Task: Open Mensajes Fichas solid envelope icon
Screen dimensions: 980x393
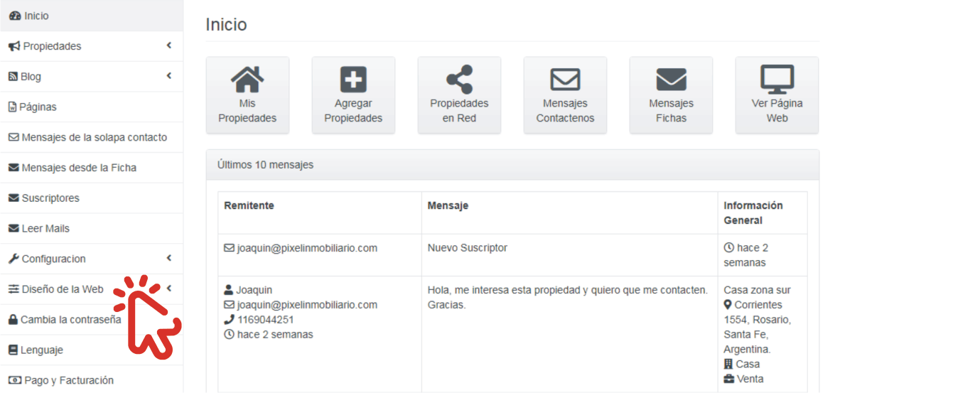Action: pyautogui.click(x=671, y=80)
